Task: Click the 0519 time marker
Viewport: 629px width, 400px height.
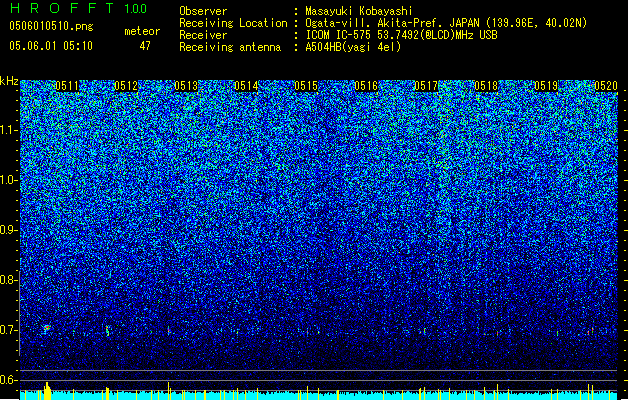Action: (x=546, y=86)
